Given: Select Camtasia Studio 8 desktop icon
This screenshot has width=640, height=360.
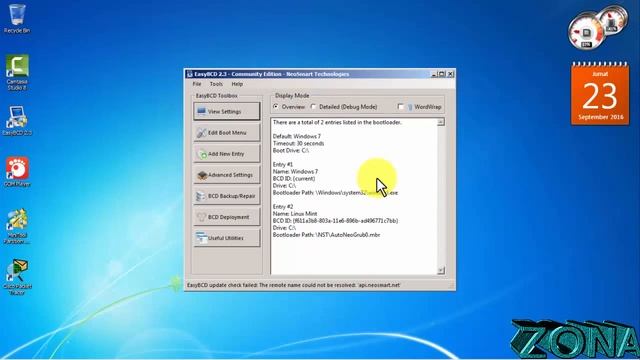Looking at the screenshot, I should [17, 72].
